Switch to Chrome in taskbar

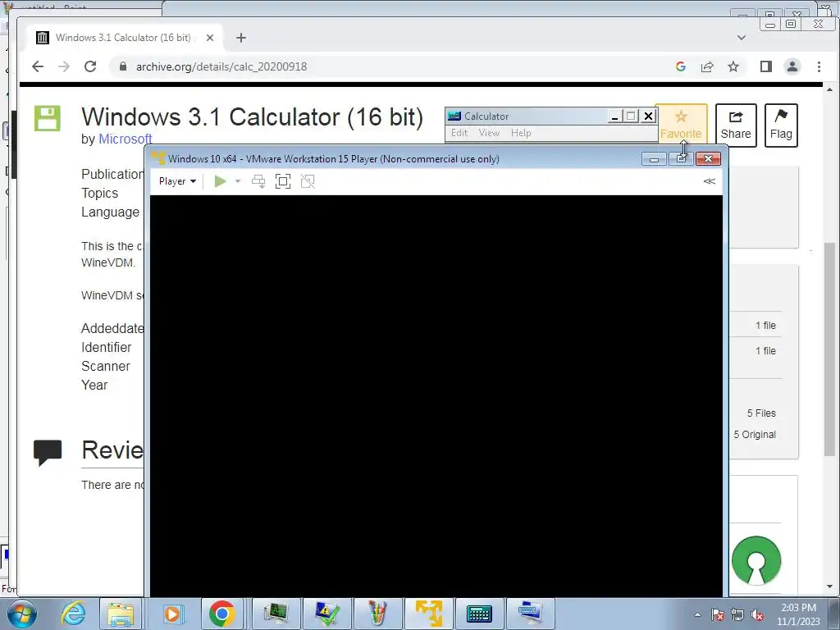pos(221,614)
